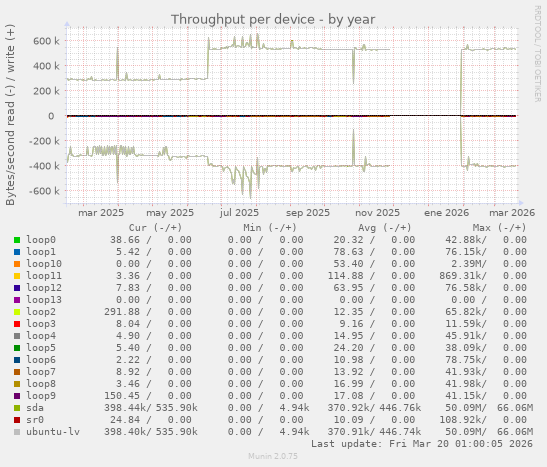Screen dimensions: 547x467
Task: Select the loop13 device label
Action: [44, 300]
